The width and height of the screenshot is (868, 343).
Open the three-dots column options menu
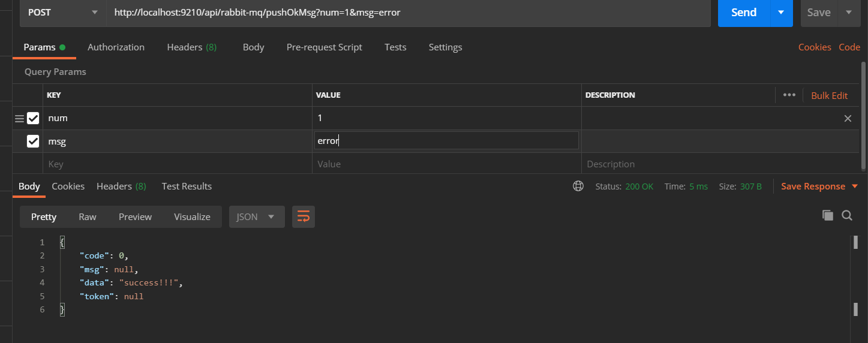(789, 95)
